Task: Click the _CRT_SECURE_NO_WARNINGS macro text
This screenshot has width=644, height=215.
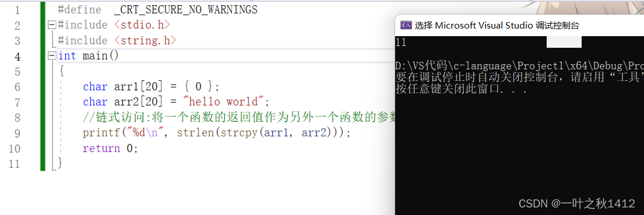Action: [186, 10]
